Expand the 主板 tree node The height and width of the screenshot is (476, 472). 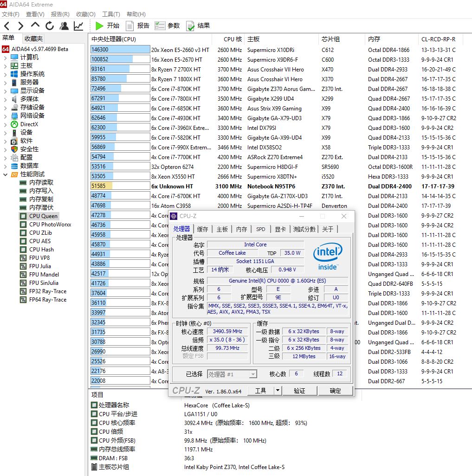(x=5, y=66)
